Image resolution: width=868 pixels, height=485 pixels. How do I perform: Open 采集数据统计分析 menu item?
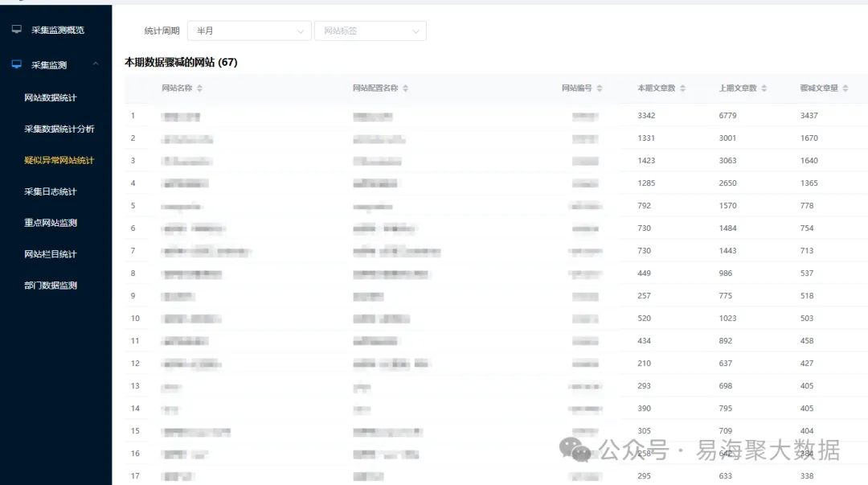tap(59, 129)
